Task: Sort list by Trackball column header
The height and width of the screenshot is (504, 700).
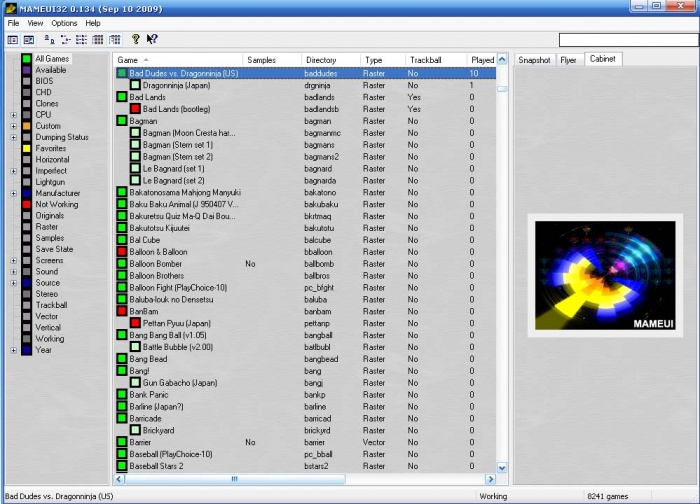Action: click(x=426, y=60)
